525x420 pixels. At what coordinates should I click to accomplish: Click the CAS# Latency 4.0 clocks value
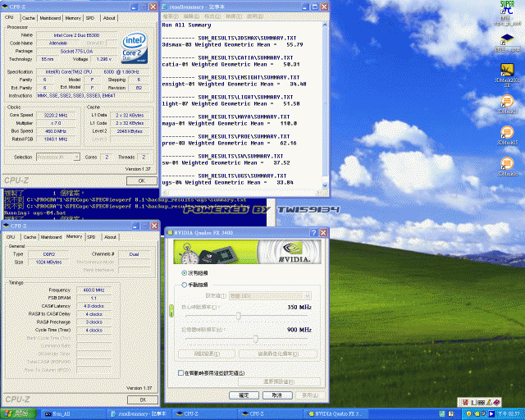point(94,306)
